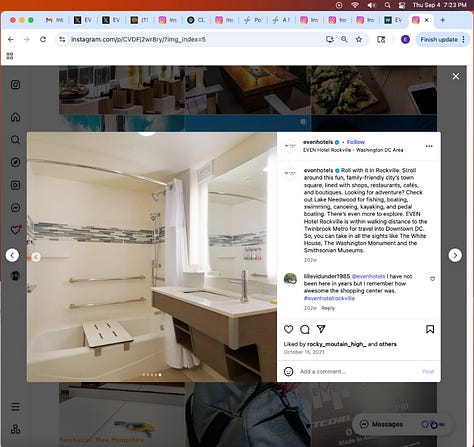This screenshot has height=447, width=474.
Task: Open Messenger icon in sidebar
Action: pyautogui.click(x=15, y=208)
